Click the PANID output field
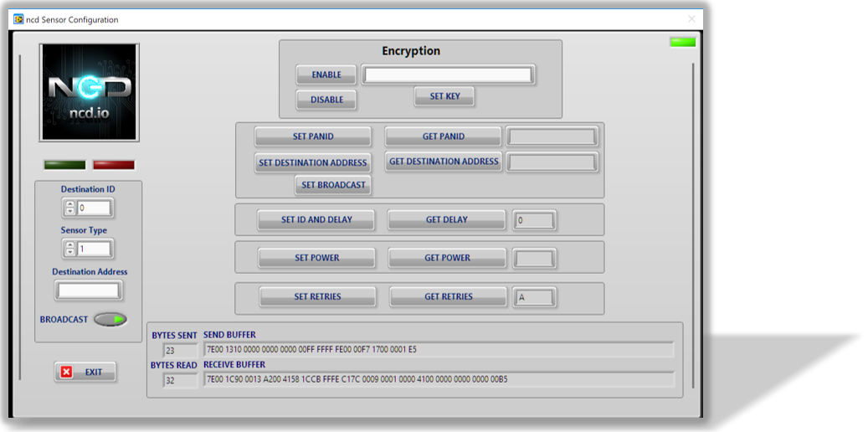 (552, 136)
